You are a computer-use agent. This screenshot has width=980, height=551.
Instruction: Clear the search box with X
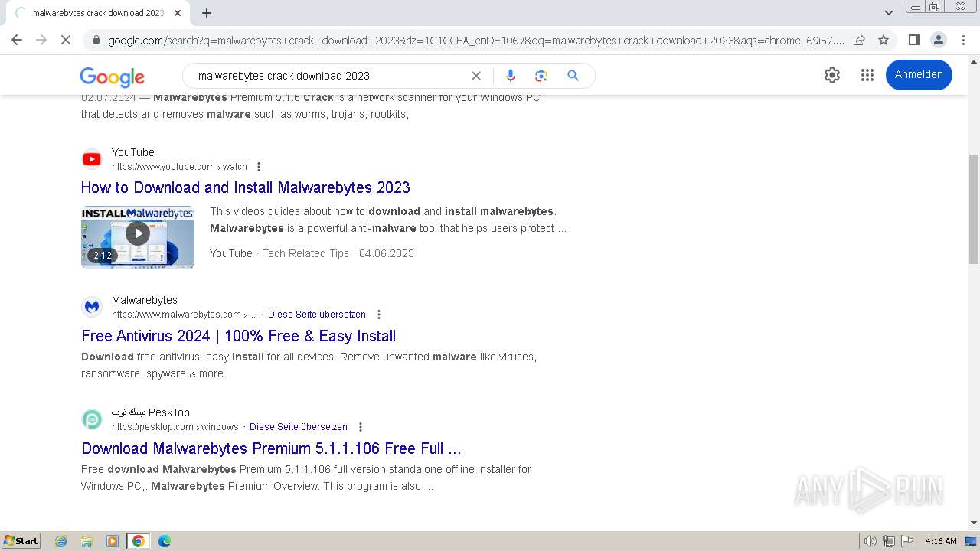(x=476, y=76)
